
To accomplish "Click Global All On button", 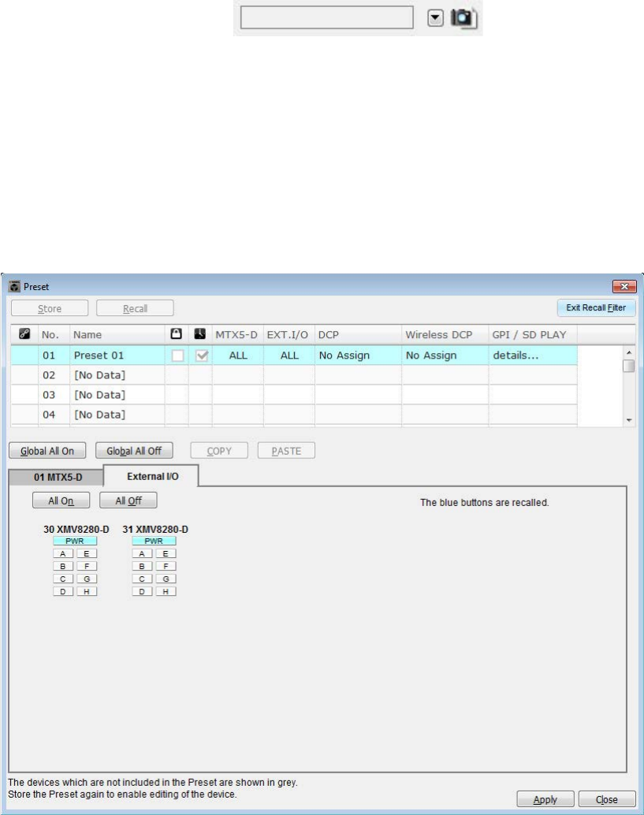I will [47, 451].
